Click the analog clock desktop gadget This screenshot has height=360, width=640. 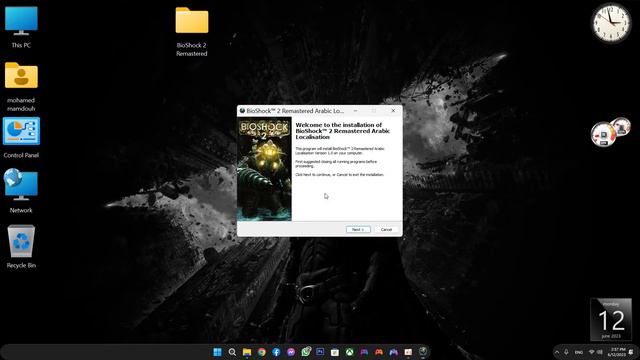pyautogui.click(x=611, y=23)
